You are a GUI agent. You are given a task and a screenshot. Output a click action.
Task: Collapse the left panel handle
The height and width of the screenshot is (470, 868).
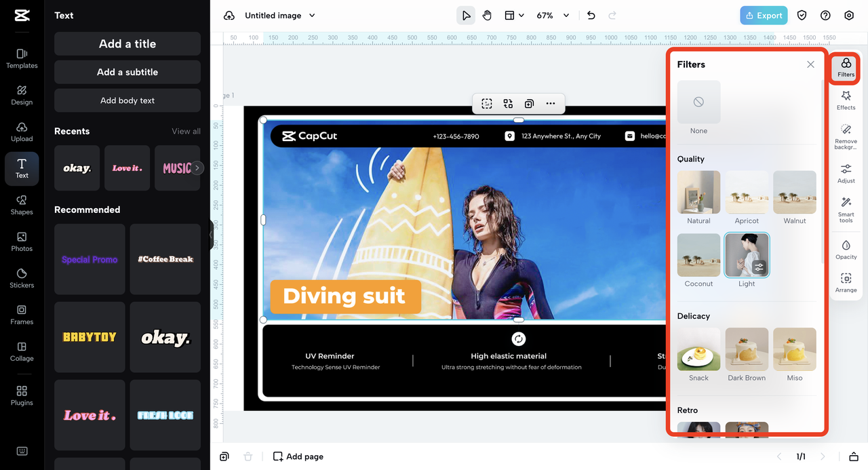click(x=211, y=235)
